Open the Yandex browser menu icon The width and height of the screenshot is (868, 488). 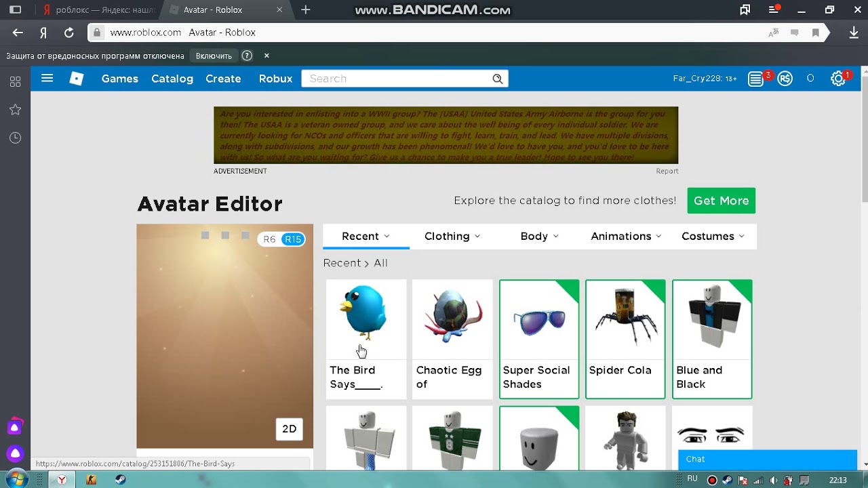click(x=773, y=10)
